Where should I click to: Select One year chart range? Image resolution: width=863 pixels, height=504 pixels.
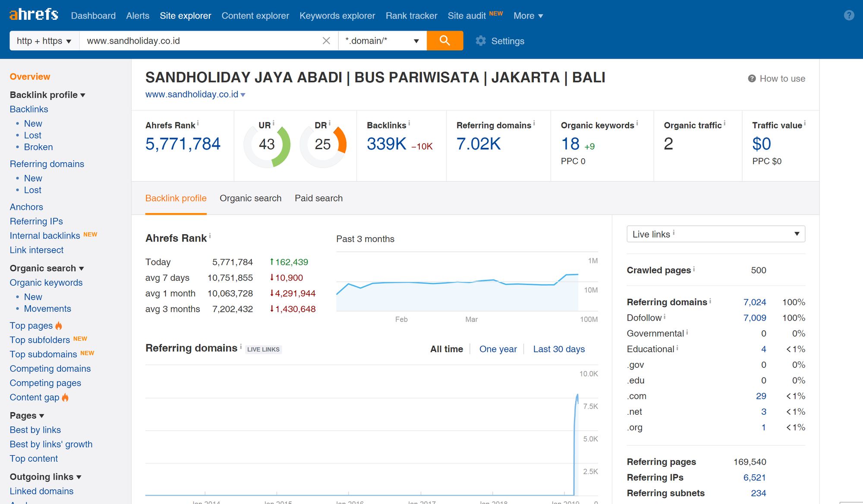(x=498, y=349)
